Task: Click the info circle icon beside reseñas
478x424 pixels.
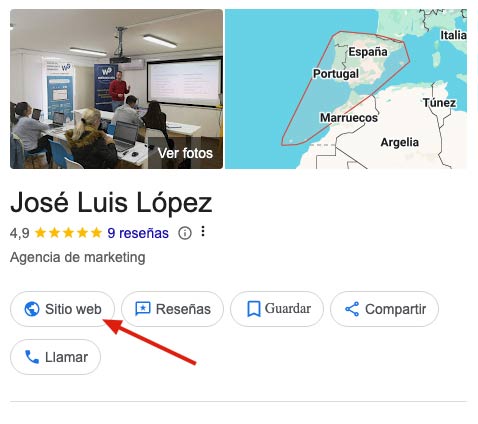Action: [x=185, y=233]
